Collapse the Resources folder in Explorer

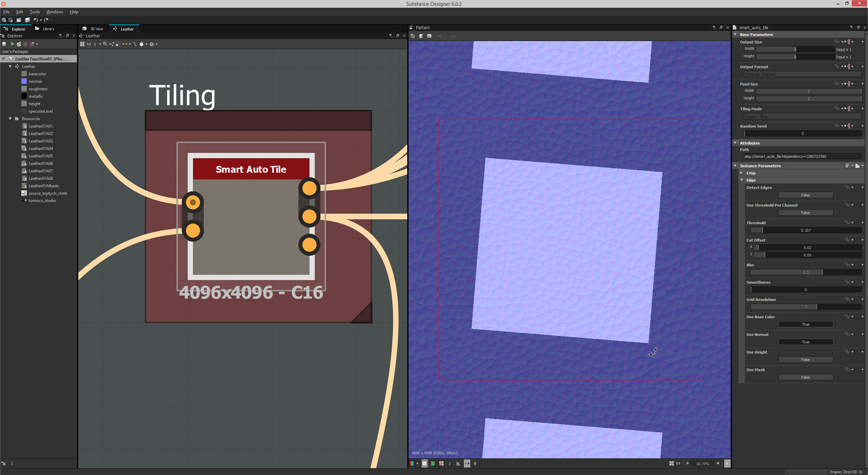coord(10,119)
